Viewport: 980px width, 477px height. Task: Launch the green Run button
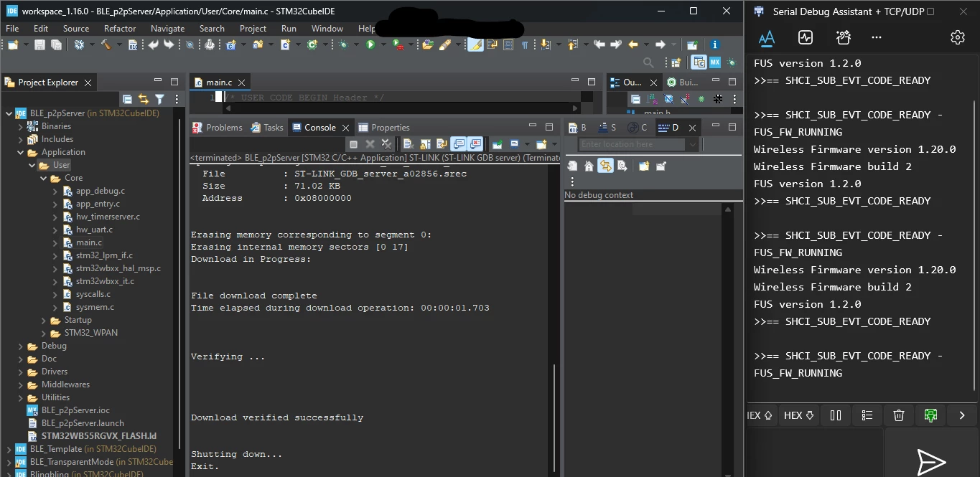(370, 44)
